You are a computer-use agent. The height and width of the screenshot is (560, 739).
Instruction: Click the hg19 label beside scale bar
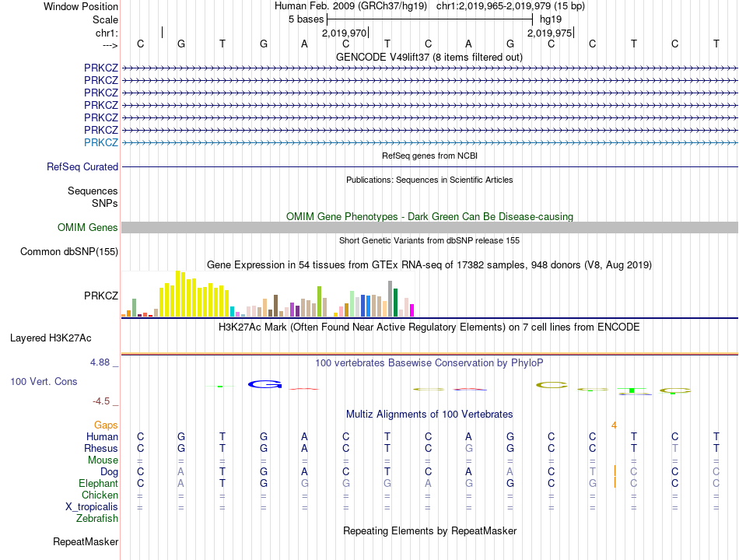pyautogui.click(x=551, y=19)
